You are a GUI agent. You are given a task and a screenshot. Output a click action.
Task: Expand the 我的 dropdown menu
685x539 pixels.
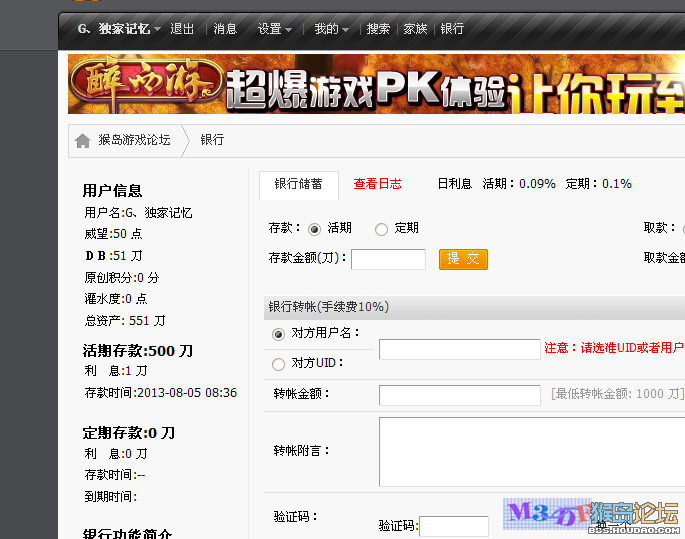tap(332, 29)
